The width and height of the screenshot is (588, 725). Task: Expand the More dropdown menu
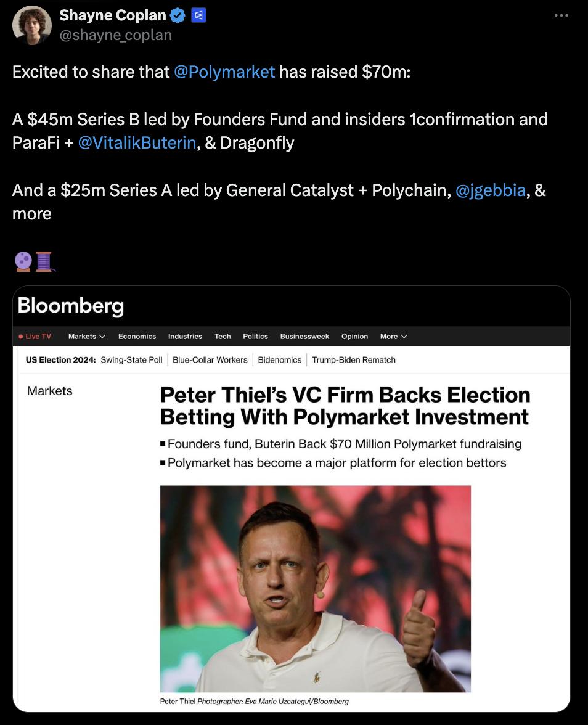tap(393, 337)
